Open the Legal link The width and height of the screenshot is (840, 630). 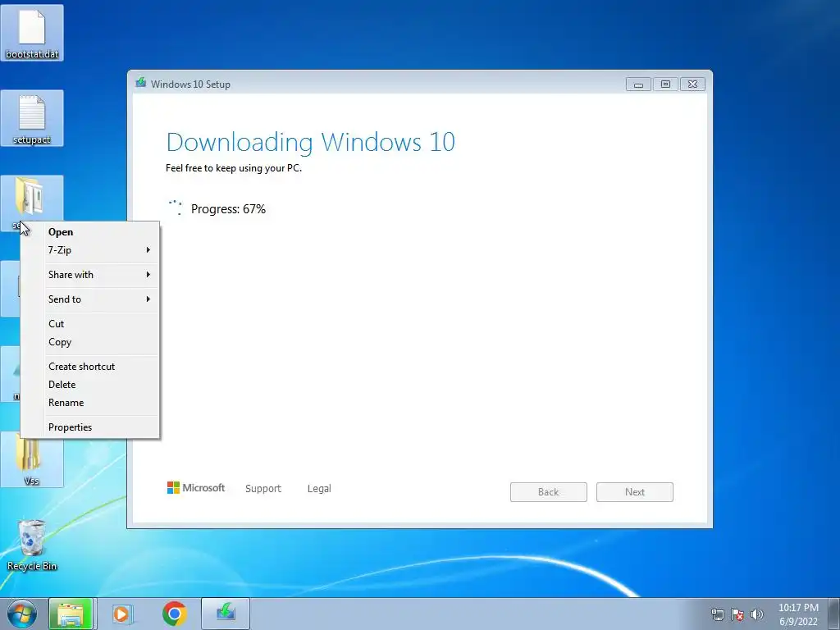[319, 489]
